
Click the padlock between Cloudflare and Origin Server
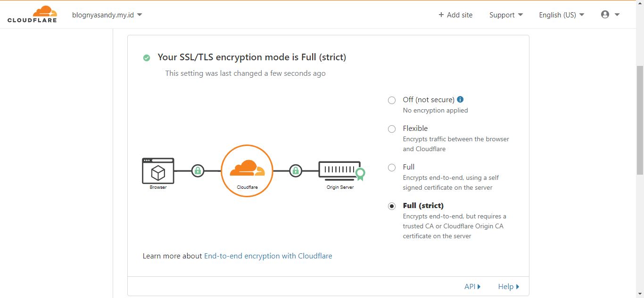pyautogui.click(x=296, y=170)
